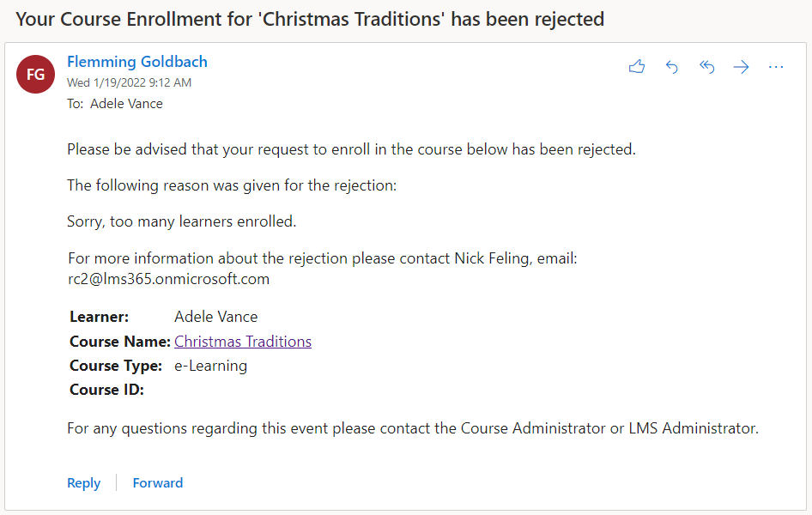This screenshot has width=812, height=515.
Task: Click the Forward arrow icon in header
Action: pyautogui.click(x=742, y=67)
